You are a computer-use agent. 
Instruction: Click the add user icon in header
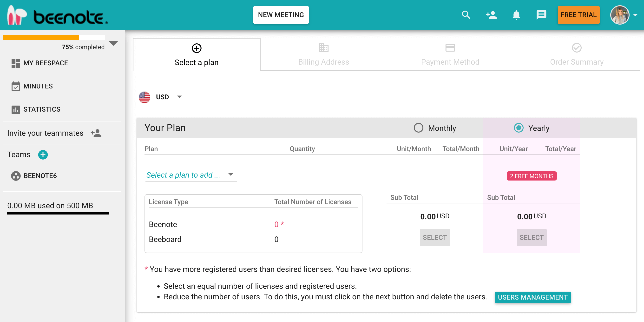click(x=491, y=15)
